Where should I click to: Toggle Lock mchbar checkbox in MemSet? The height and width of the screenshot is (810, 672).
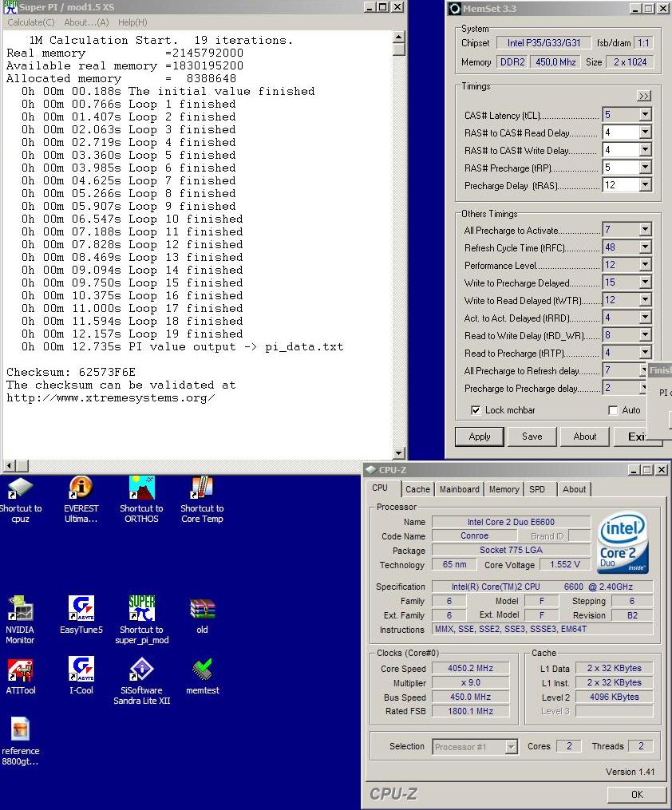[476, 410]
